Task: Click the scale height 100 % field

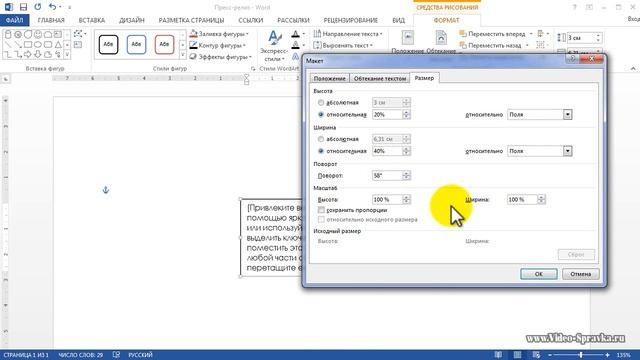Action: click(x=387, y=200)
